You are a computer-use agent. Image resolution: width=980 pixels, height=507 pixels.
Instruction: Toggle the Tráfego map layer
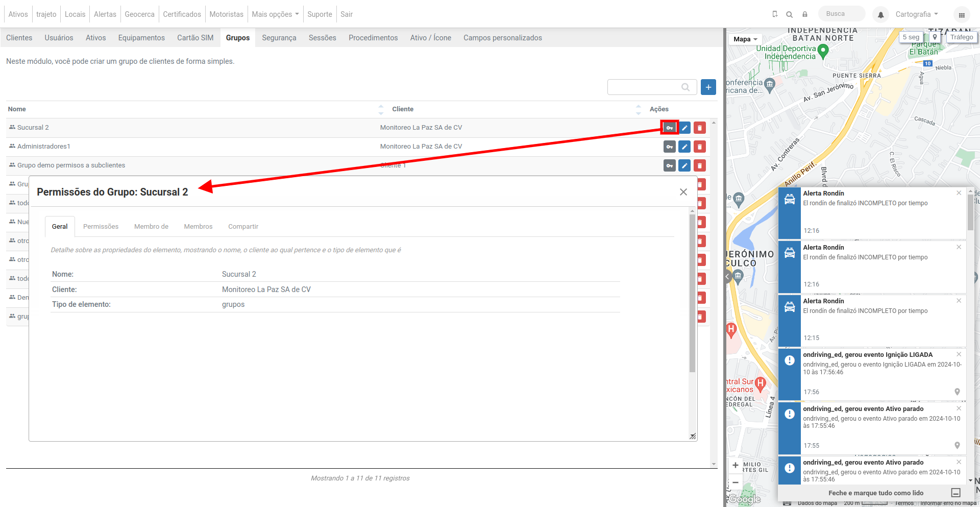coord(962,37)
